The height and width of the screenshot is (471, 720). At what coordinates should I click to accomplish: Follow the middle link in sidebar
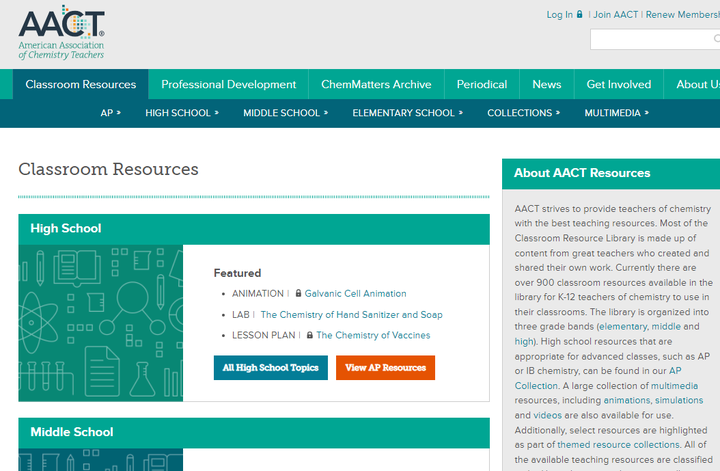(666, 326)
